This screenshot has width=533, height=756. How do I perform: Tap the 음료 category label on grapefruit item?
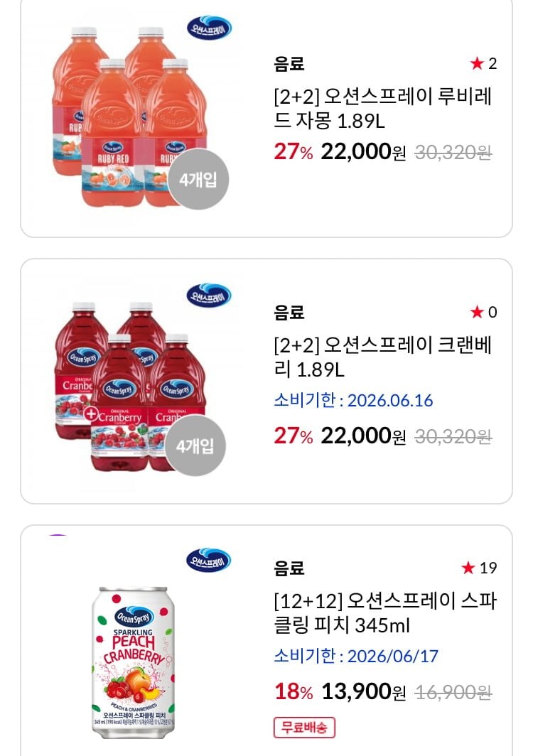[289, 64]
